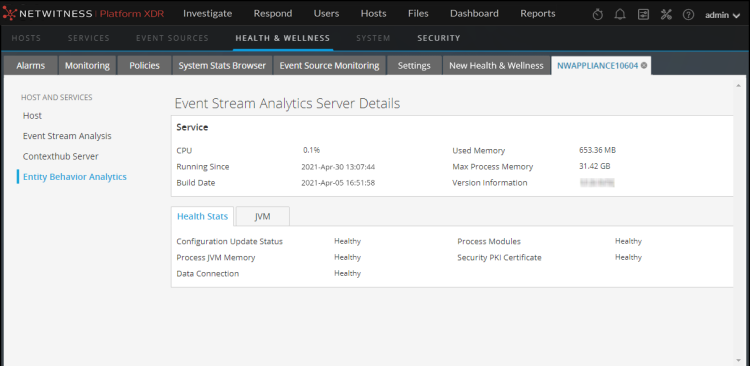This screenshot has width=750, height=366.
Task: Click Event Stream Analytics Server Details heading
Action: (x=287, y=103)
